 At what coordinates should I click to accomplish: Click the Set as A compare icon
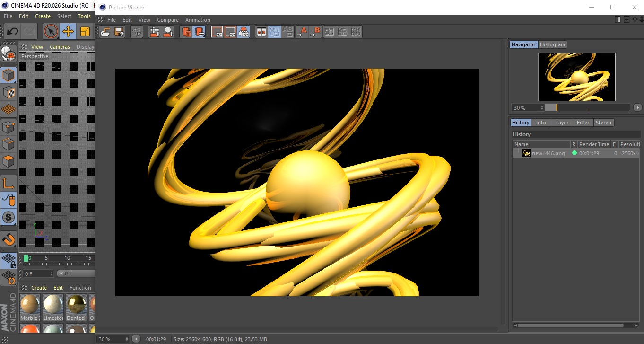pos(301,32)
